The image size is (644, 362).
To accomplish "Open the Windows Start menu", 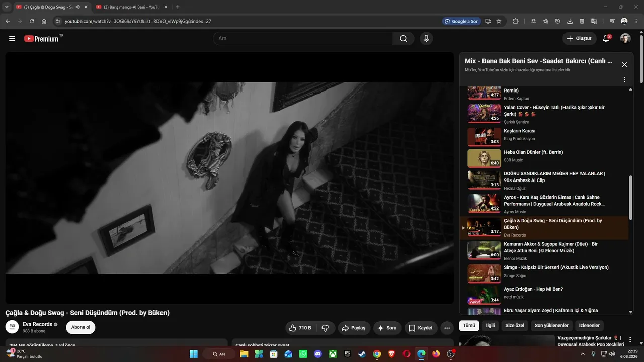I will [x=194, y=354].
